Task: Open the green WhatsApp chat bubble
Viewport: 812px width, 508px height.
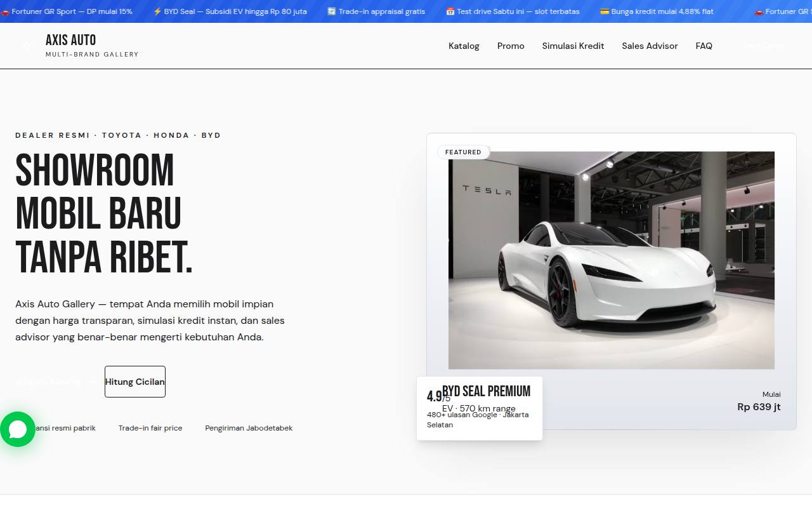Action: (18, 429)
